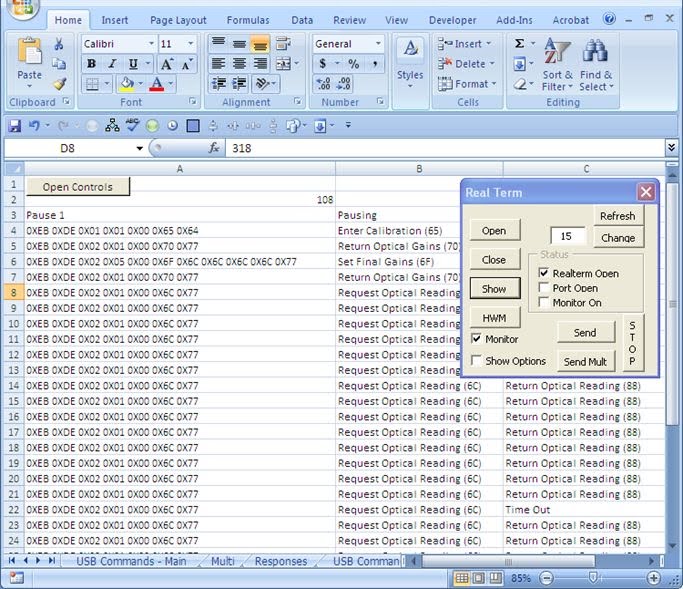Click the Cut scissors icon

pyautogui.click(x=59, y=44)
